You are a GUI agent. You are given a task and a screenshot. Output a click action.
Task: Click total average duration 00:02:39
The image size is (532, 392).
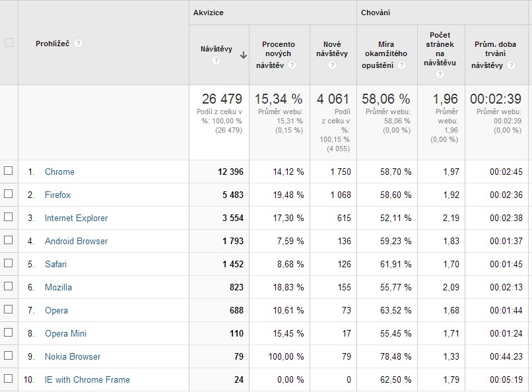pyautogui.click(x=496, y=99)
